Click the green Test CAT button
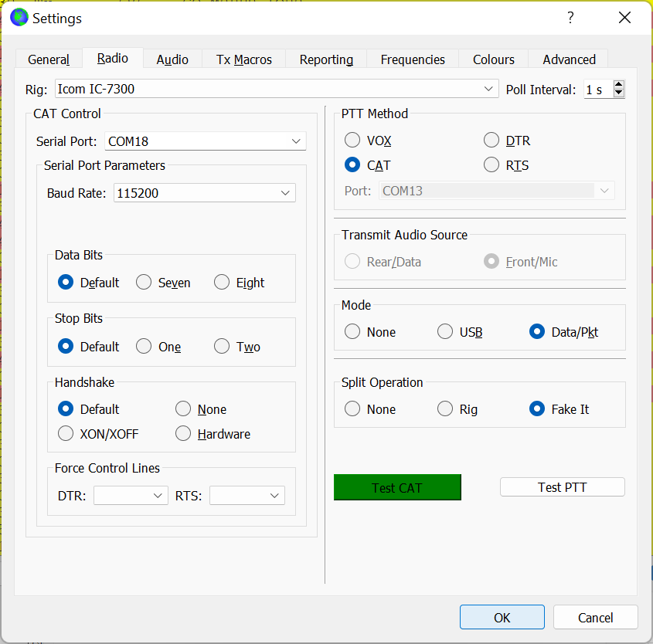This screenshot has height=644, width=653. 397,487
